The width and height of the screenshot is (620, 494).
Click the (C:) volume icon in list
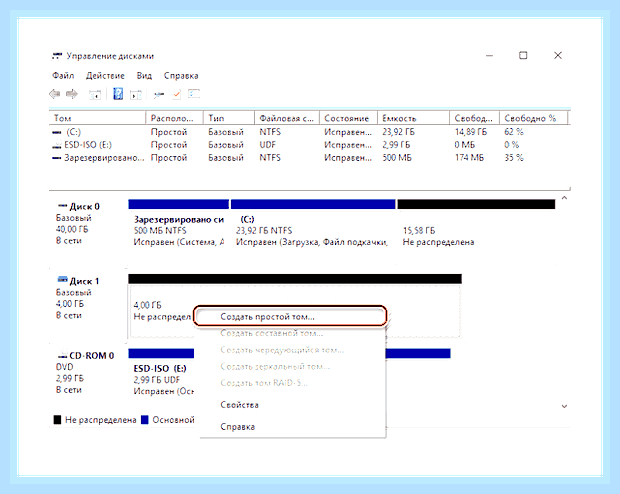tap(57, 132)
